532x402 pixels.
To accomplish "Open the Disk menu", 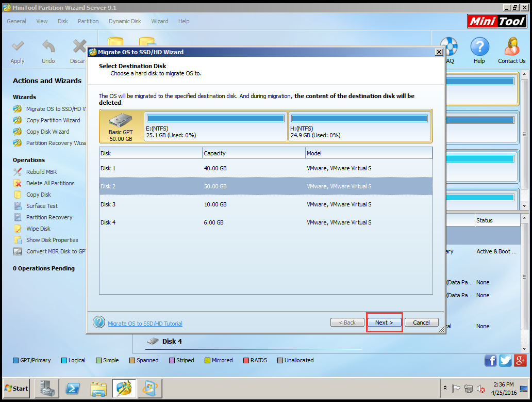I will pyautogui.click(x=63, y=21).
